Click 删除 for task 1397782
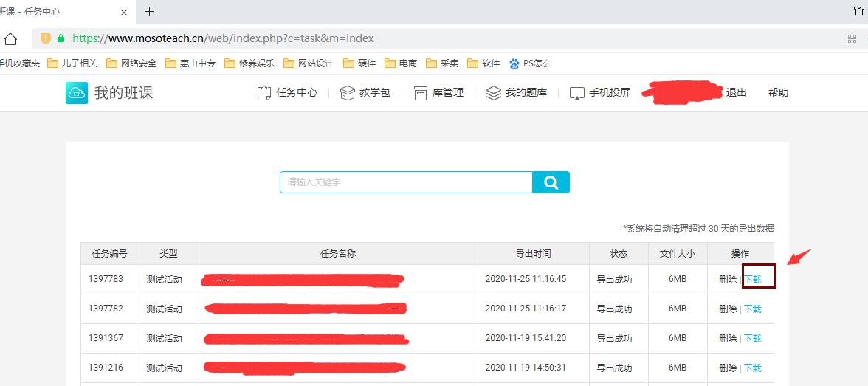 coord(728,309)
